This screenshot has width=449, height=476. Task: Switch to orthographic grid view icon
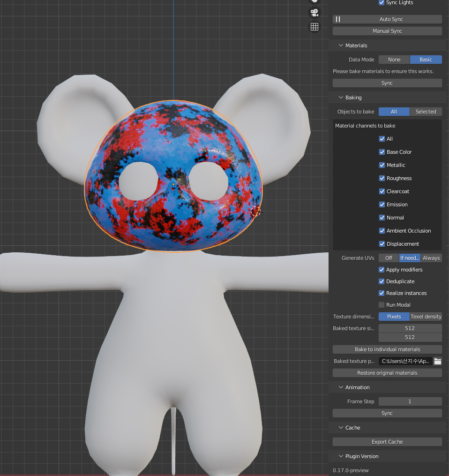click(314, 27)
